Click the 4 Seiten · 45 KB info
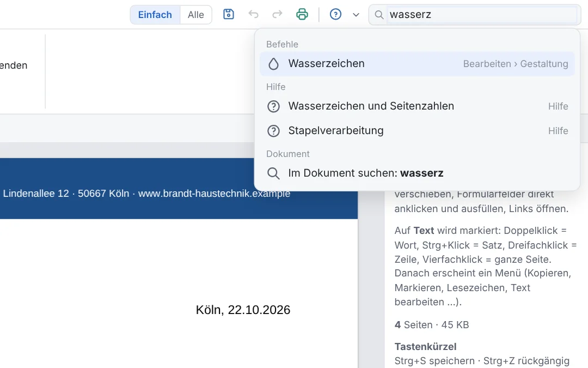Image resolution: width=588 pixels, height=368 pixels. (x=432, y=325)
